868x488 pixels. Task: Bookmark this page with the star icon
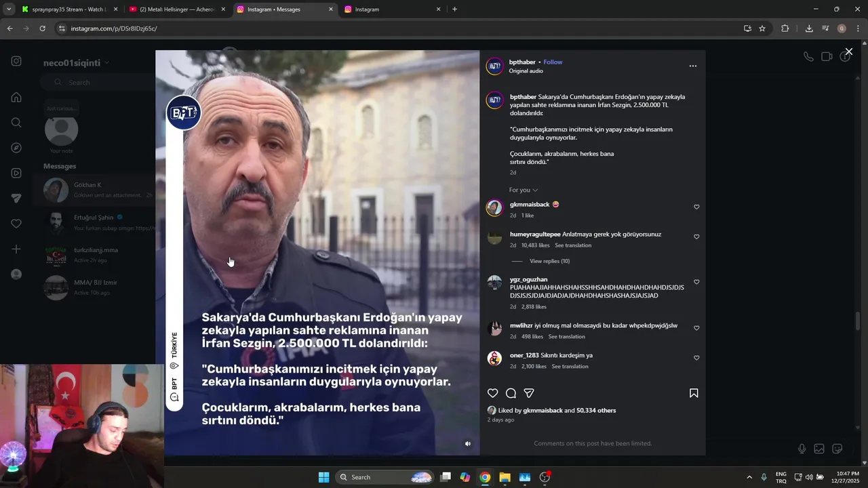tap(762, 28)
